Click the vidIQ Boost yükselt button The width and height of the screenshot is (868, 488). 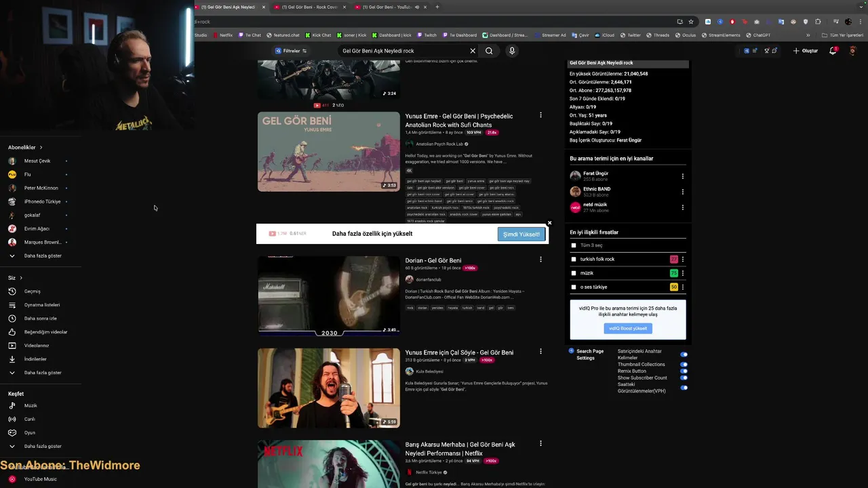tap(627, 328)
